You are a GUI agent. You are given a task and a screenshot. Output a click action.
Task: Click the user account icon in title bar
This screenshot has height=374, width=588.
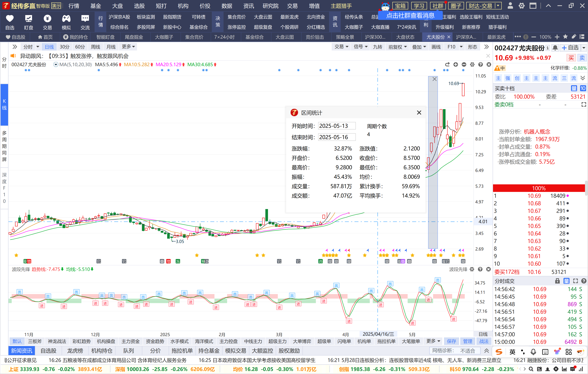510,6
